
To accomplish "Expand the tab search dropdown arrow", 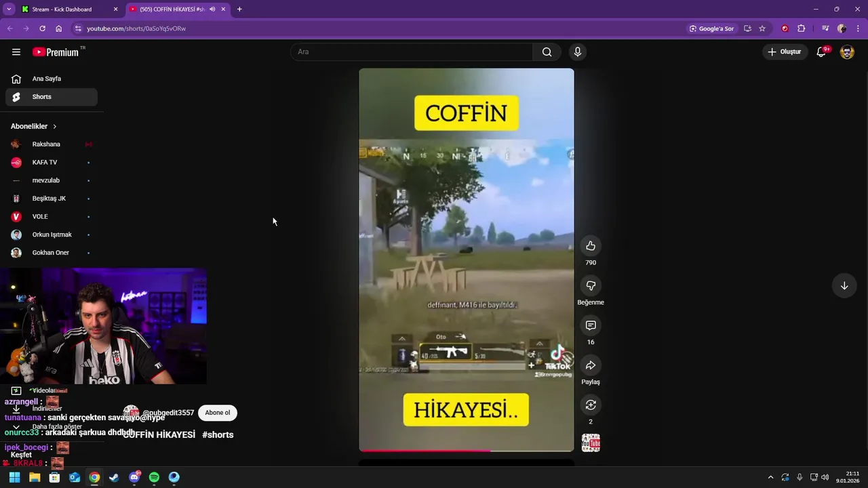I will pyautogui.click(x=9, y=9).
